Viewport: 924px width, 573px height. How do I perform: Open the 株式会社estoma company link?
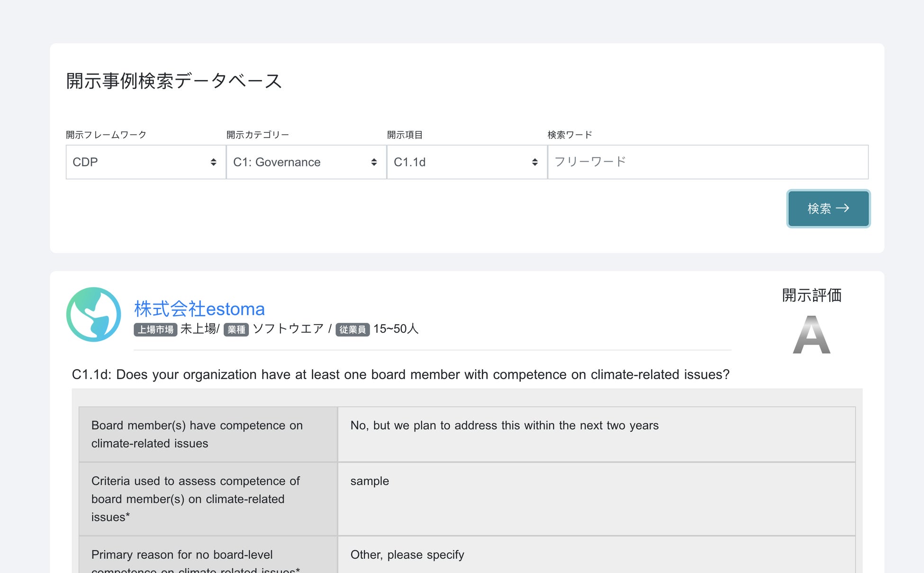(x=199, y=309)
